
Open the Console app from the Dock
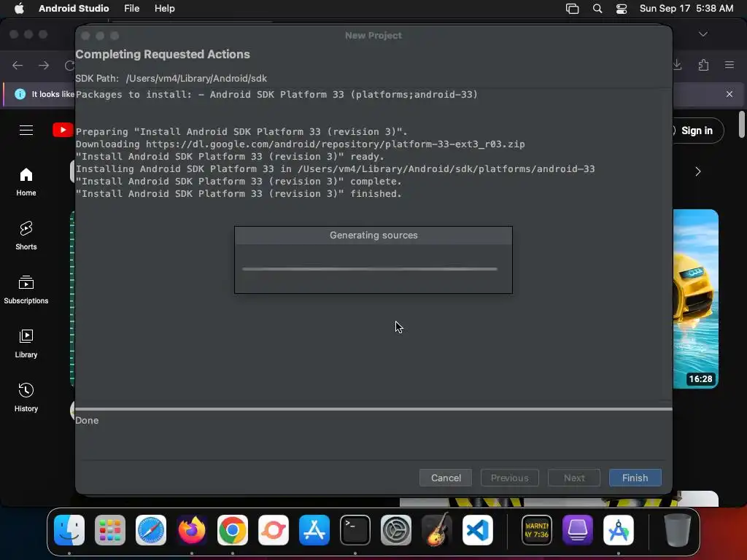point(537,530)
